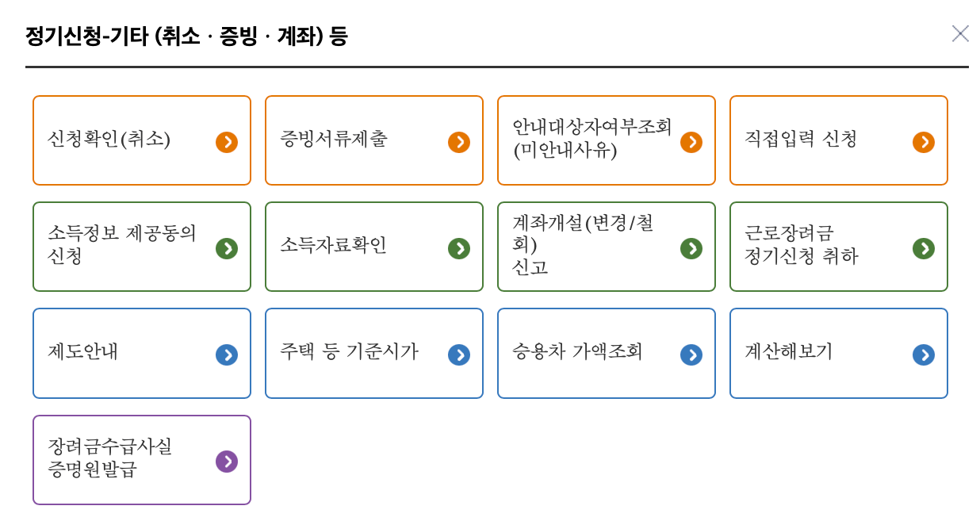Click the arrow icon on 증빙서류제출
Viewport: 980px width, 525px height.
pos(460,140)
